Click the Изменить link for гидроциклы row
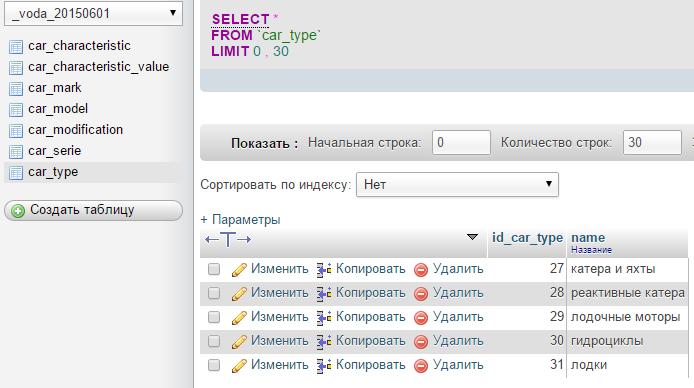The height and width of the screenshot is (388, 694). click(280, 341)
